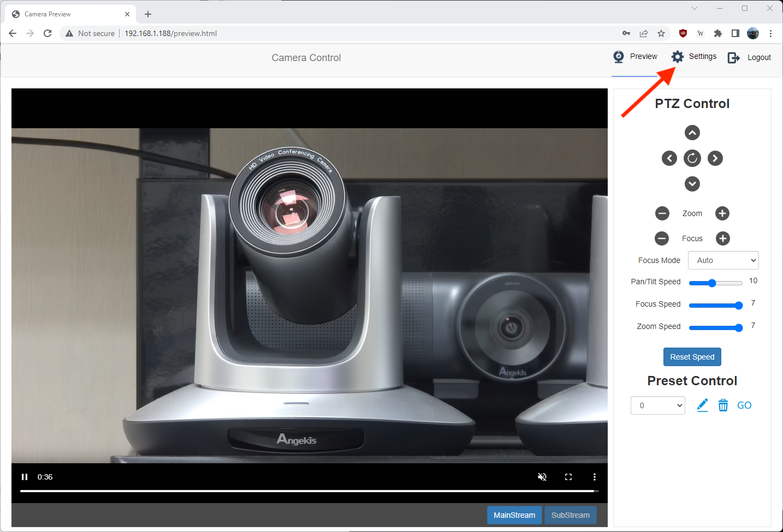Viewport: 783px width, 532px height.
Task: Increase focus with the Focus plus icon
Action: pyautogui.click(x=722, y=238)
